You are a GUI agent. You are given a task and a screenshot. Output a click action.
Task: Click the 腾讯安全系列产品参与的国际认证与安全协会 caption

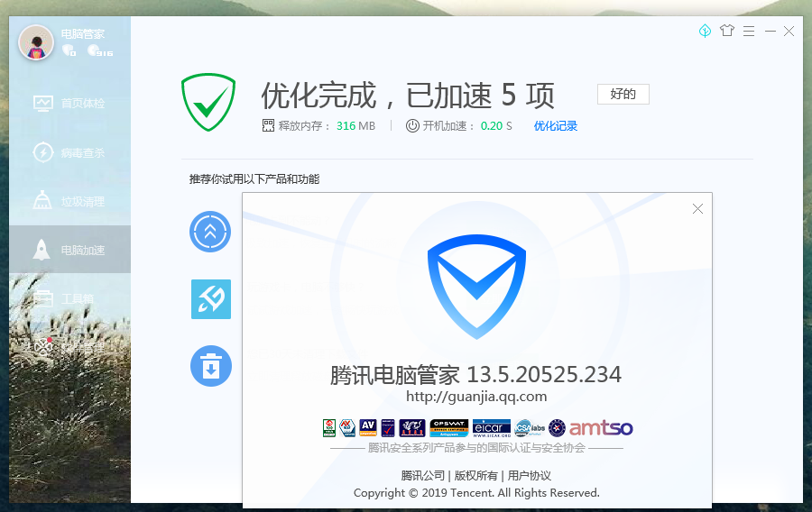(476, 448)
